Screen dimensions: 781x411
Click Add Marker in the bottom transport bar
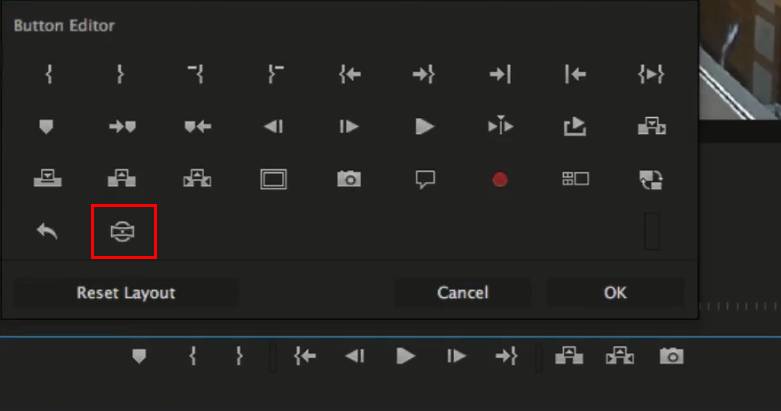point(139,356)
